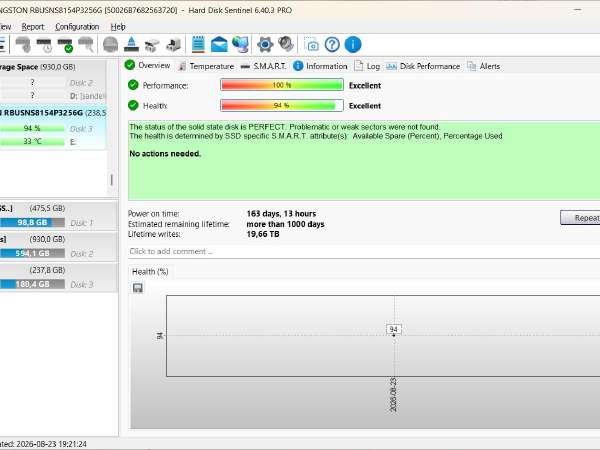This screenshot has height=450, width=600.
Task: Switch to the Information tab
Action: pos(320,66)
